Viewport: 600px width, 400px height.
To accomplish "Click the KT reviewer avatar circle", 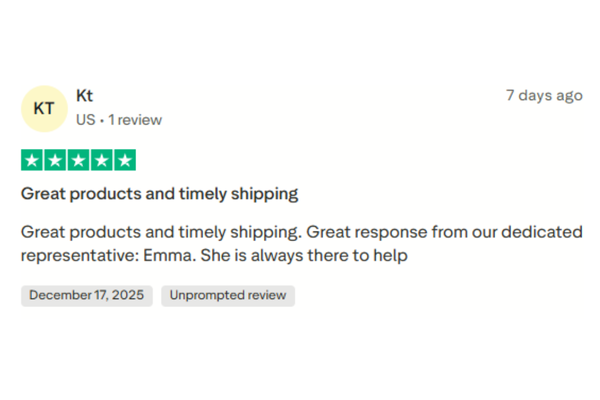I will pos(44,108).
